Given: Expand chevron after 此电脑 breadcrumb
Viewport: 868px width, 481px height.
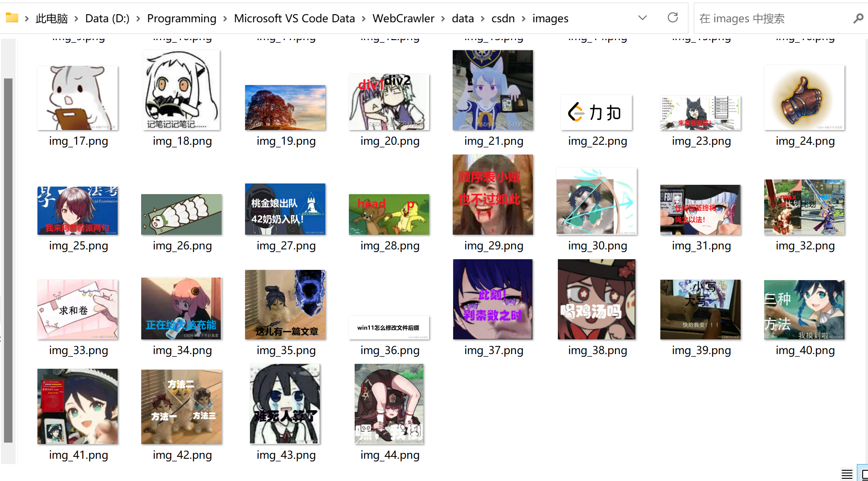Looking at the screenshot, I should [76, 18].
